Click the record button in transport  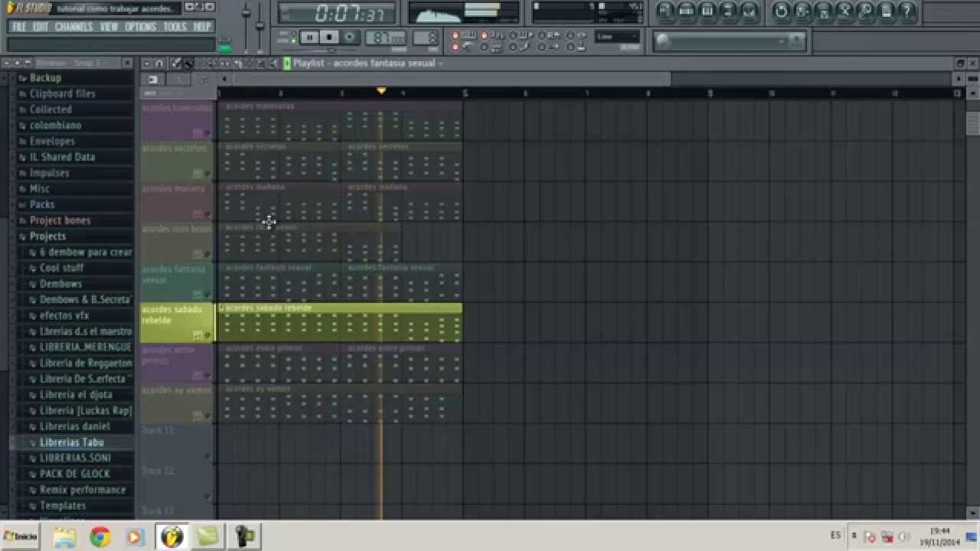(349, 37)
